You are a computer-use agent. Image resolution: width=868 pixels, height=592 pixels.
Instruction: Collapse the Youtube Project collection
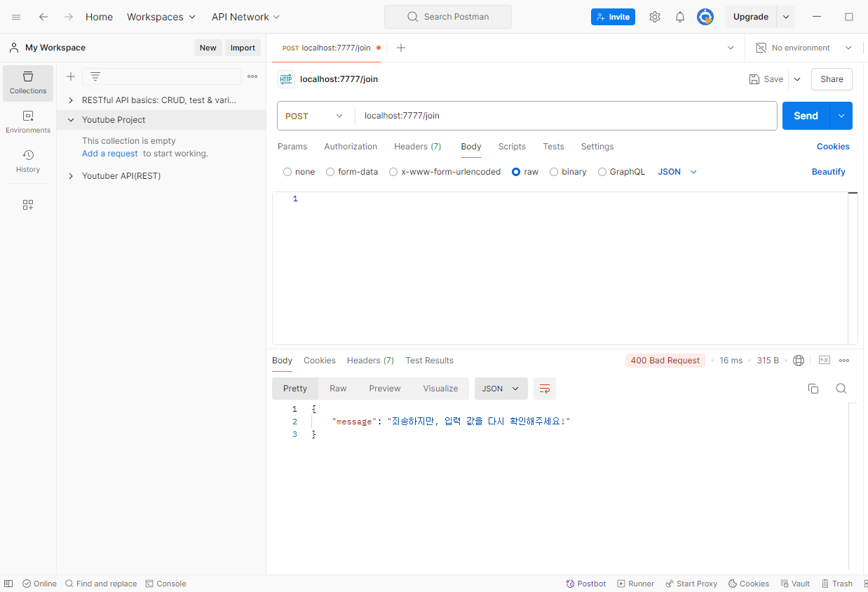coord(71,120)
